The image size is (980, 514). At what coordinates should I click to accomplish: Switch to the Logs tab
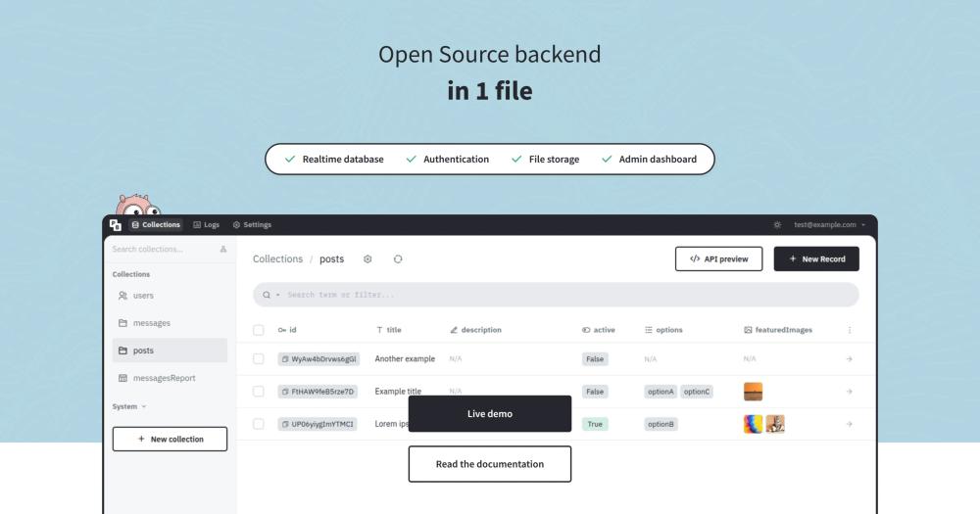coord(206,225)
